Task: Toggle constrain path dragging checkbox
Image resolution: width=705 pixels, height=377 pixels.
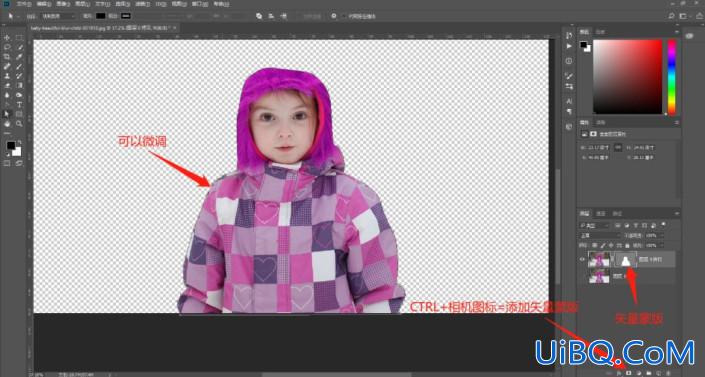Action: pyautogui.click(x=345, y=16)
